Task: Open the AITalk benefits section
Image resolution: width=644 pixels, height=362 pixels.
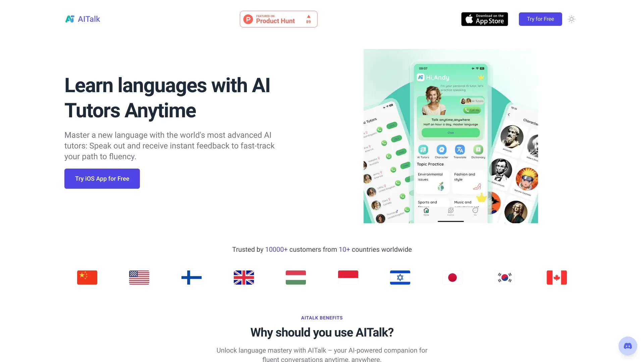Action: (x=322, y=317)
